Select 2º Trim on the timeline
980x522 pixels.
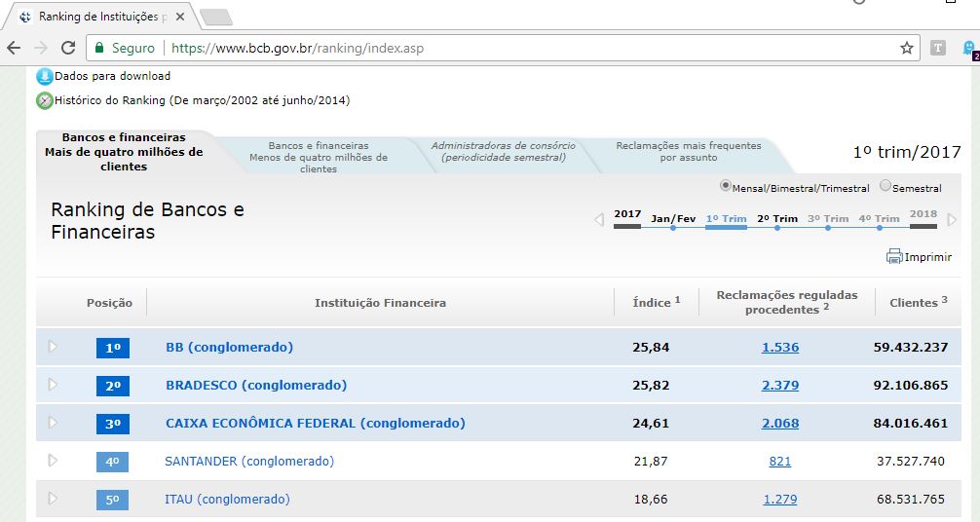point(777,219)
